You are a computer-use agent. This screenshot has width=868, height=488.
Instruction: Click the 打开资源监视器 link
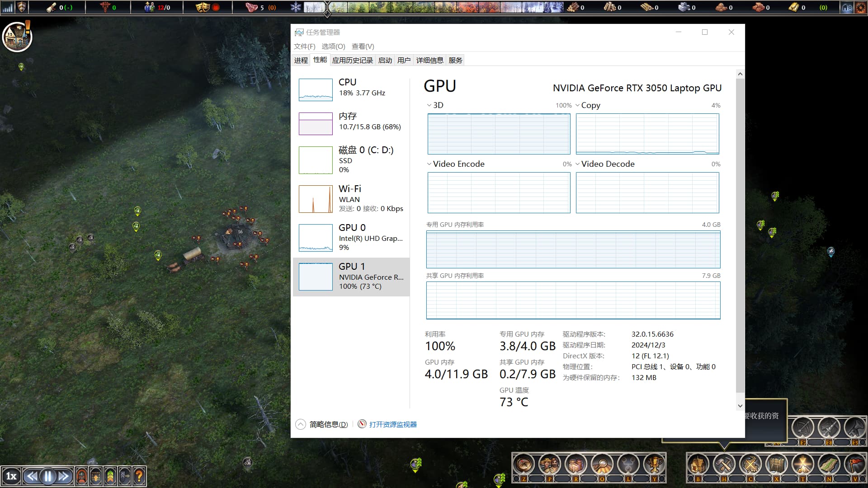(392, 424)
